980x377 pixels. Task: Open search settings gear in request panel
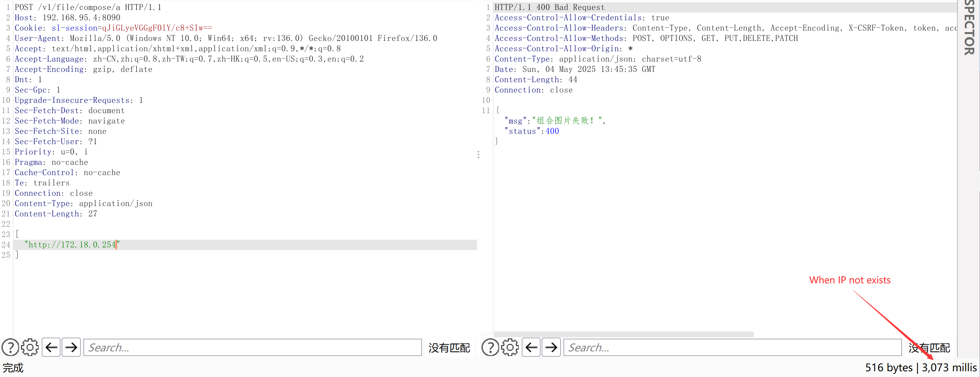coord(30,347)
